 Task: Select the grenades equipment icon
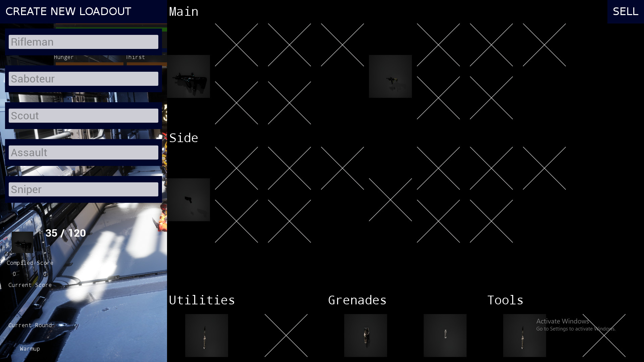[365, 335]
